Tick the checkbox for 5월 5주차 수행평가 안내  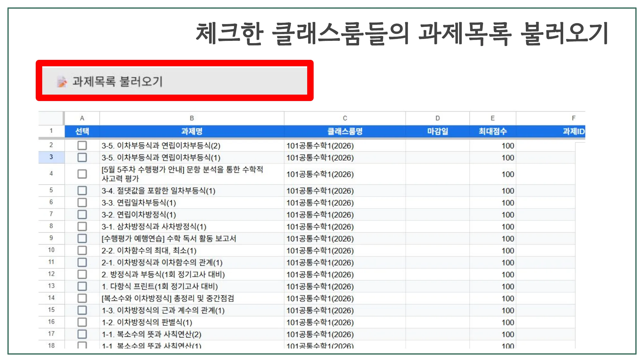pyautogui.click(x=82, y=174)
